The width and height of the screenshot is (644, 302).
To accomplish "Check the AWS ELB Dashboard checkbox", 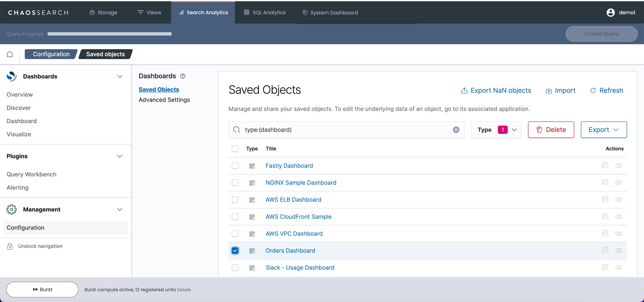I will click(x=235, y=200).
